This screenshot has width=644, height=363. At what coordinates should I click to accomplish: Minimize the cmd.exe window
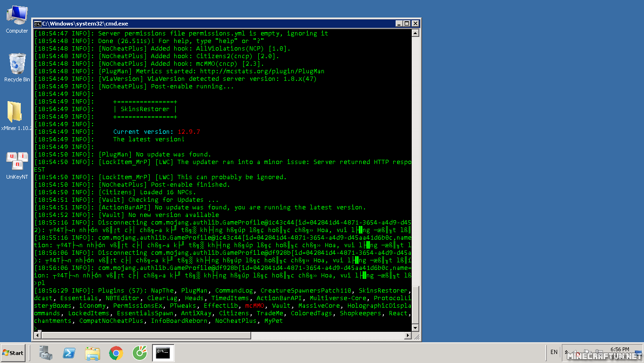point(399,24)
